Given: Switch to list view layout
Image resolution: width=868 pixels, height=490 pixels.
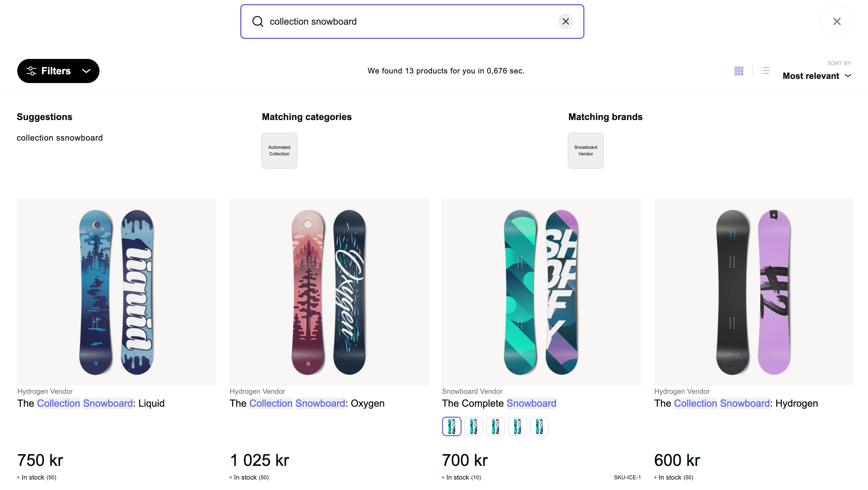Looking at the screenshot, I should click(x=765, y=71).
